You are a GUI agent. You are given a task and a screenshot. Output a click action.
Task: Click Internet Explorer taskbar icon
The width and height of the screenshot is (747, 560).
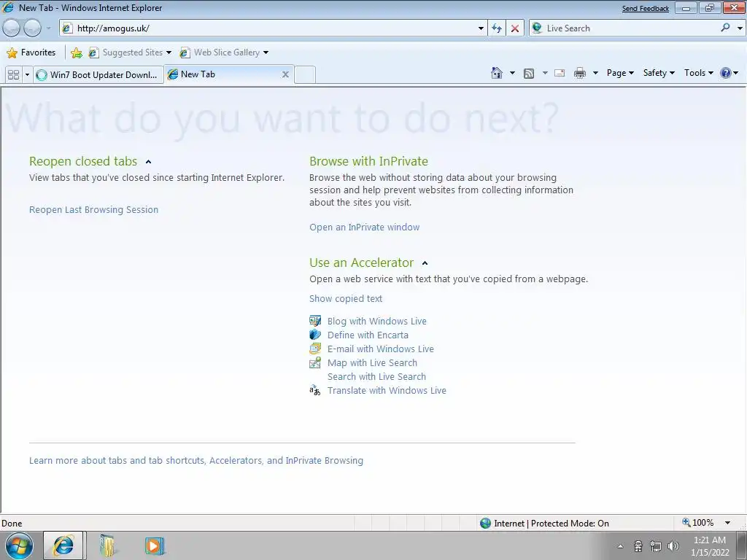[x=63, y=545]
